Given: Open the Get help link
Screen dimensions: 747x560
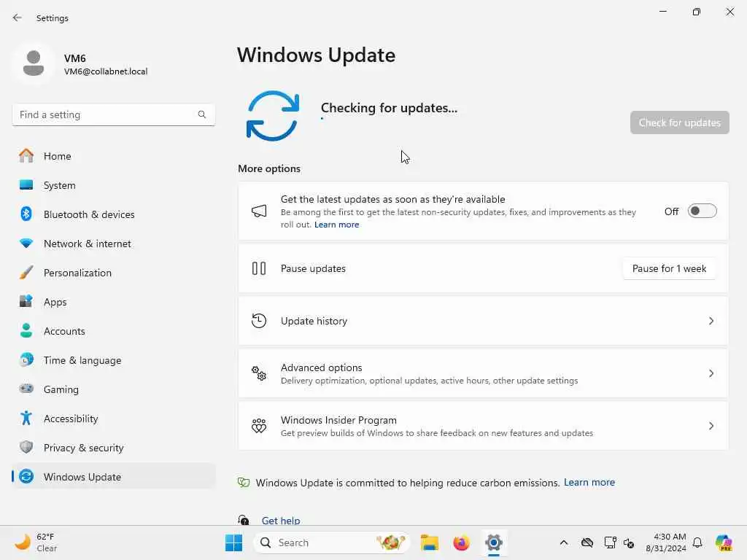Looking at the screenshot, I should click(281, 521).
